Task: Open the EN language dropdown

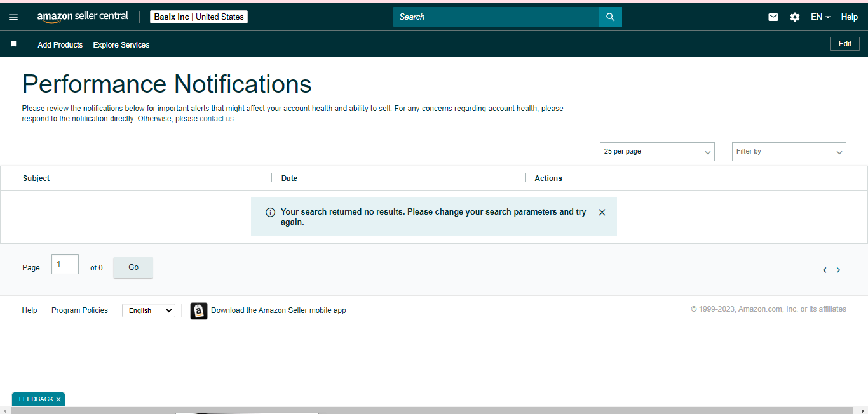Action: pyautogui.click(x=820, y=17)
